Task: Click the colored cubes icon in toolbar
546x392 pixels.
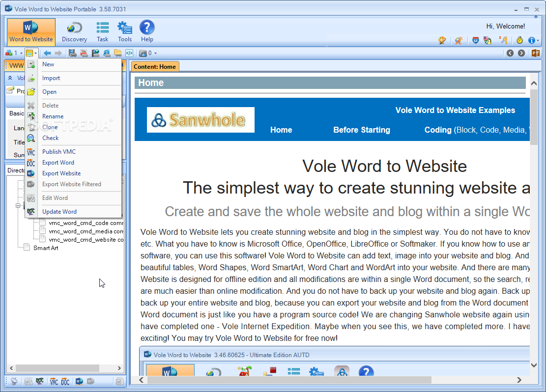Action: click(9, 53)
